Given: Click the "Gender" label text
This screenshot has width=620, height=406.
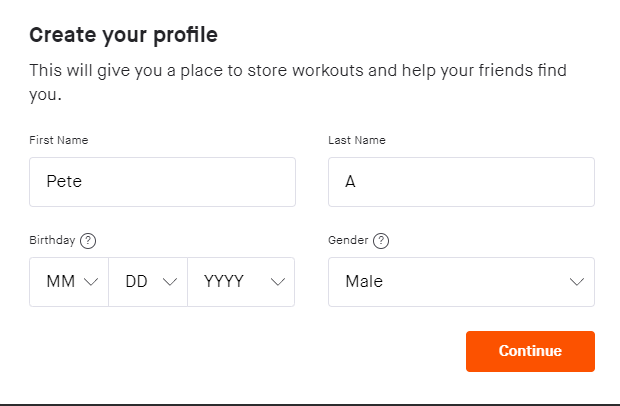Looking at the screenshot, I should pos(348,241).
